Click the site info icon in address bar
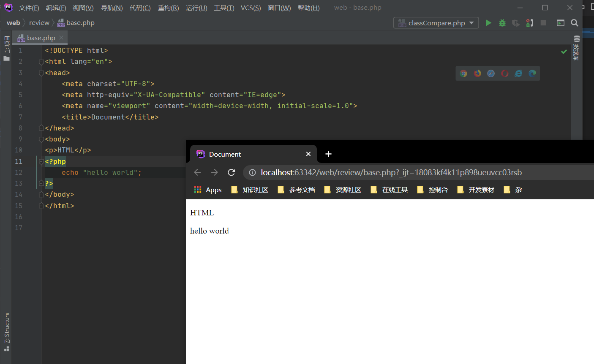 coord(252,172)
